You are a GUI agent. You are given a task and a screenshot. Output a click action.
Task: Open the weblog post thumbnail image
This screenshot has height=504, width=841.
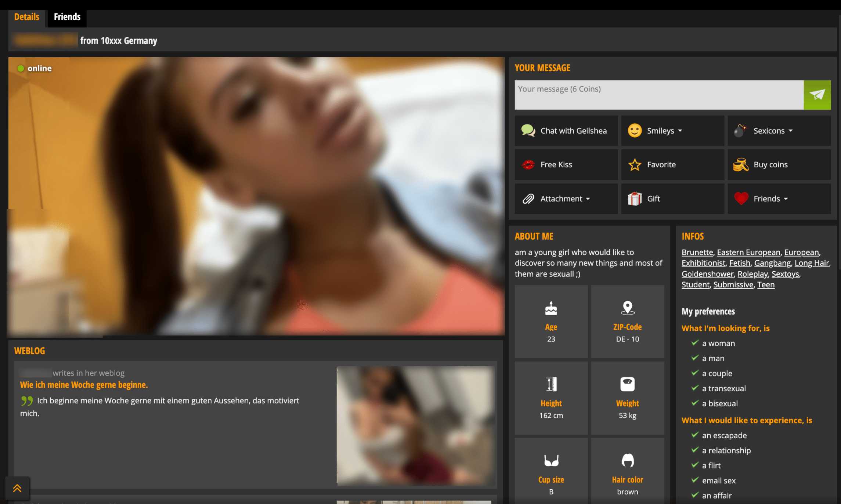[416, 426]
